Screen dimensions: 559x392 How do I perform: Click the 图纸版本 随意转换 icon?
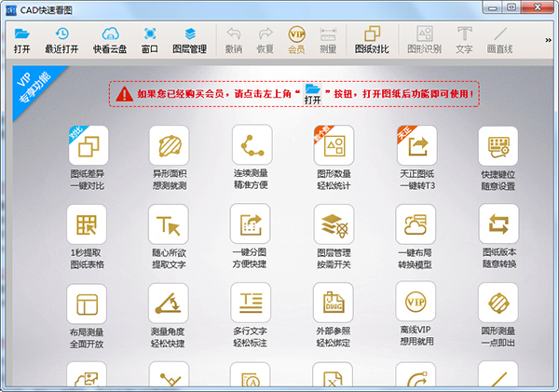[x=498, y=223]
